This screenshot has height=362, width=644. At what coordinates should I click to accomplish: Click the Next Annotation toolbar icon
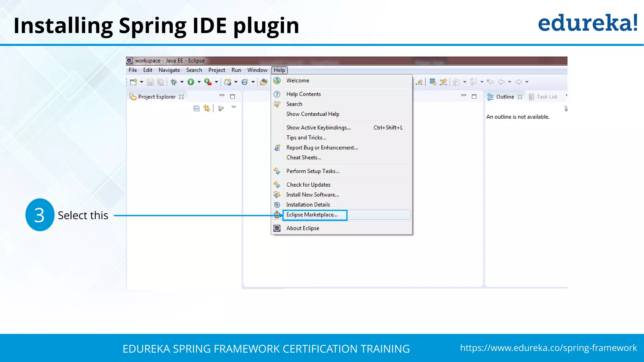point(456,82)
